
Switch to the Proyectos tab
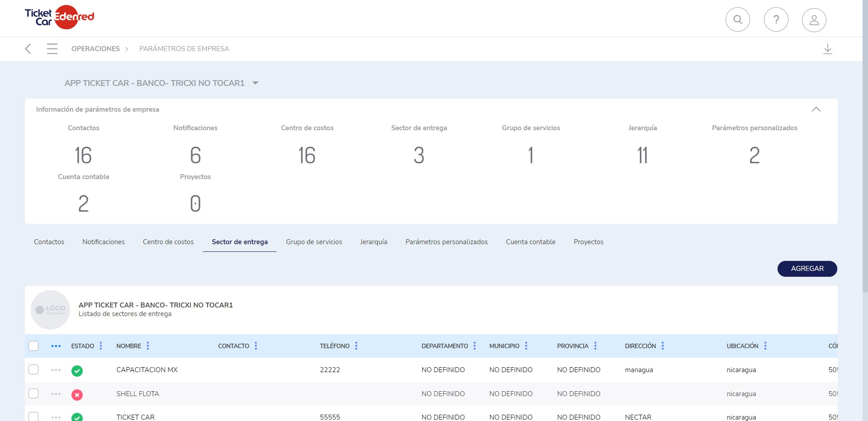tap(589, 242)
